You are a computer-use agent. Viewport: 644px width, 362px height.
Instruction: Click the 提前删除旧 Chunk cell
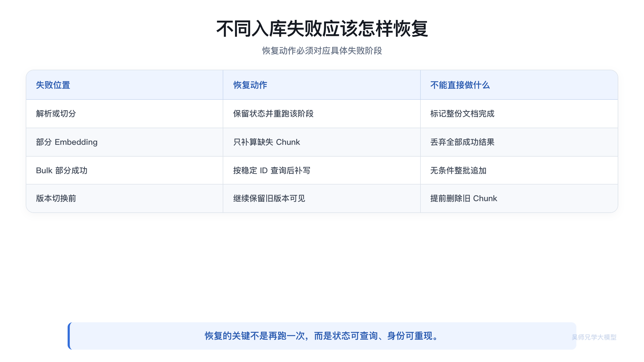click(x=519, y=198)
